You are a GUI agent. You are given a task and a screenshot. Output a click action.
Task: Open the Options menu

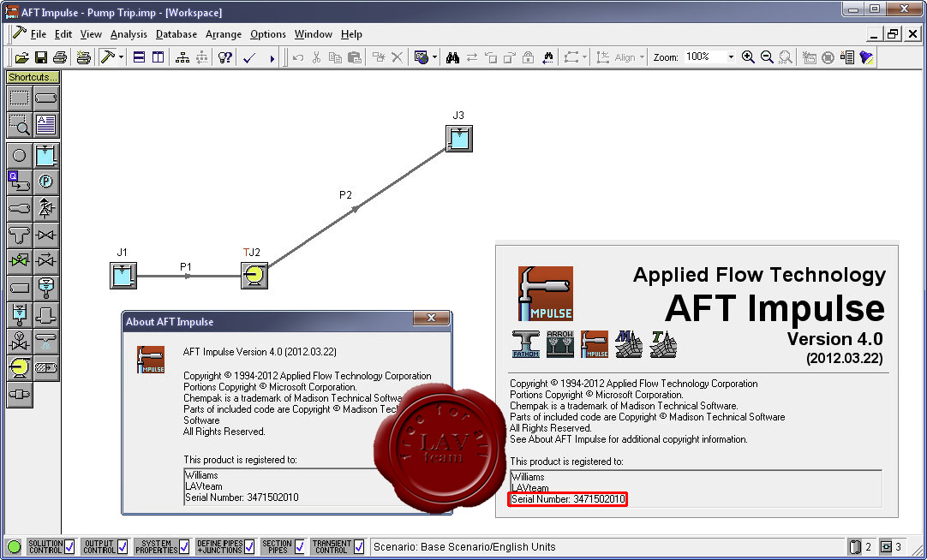tap(268, 34)
